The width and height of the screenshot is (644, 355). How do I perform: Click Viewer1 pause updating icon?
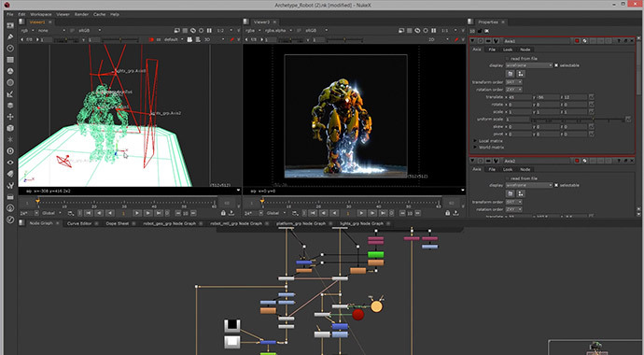click(209, 31)
